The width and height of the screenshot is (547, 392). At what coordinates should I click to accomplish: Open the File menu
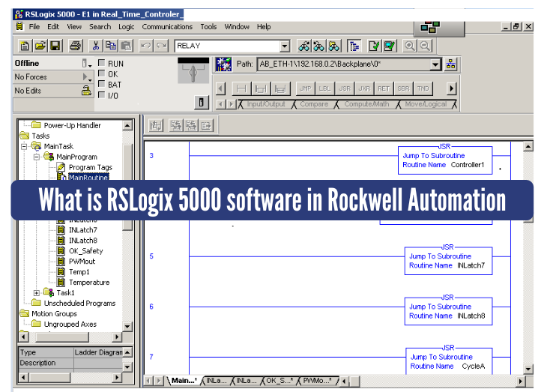34,26
